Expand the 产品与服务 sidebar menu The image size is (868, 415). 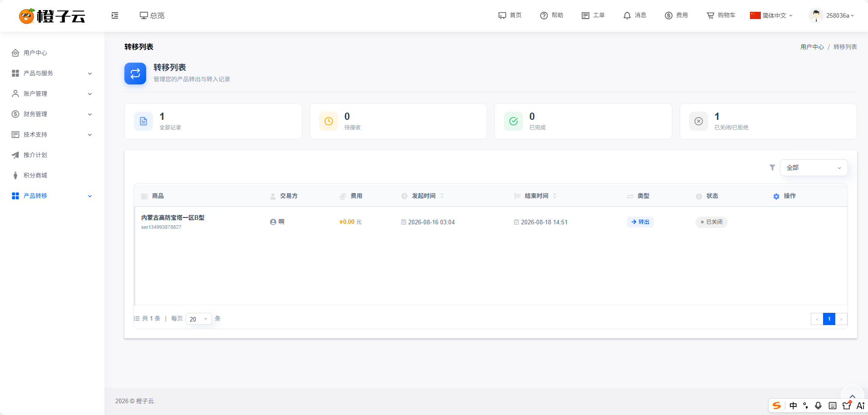pos(52,73)
